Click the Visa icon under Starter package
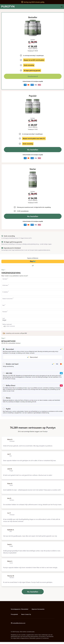 point(36,225)
